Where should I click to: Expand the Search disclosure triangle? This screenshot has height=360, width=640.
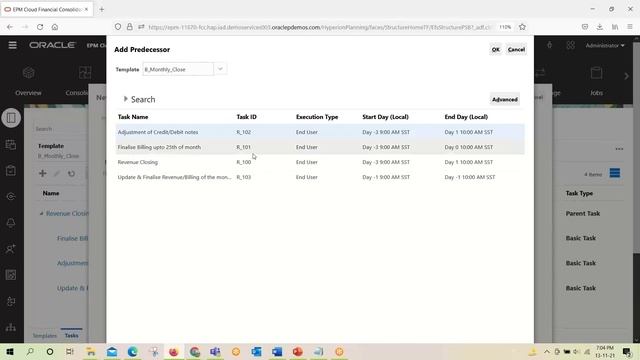[x=126, y=99]
